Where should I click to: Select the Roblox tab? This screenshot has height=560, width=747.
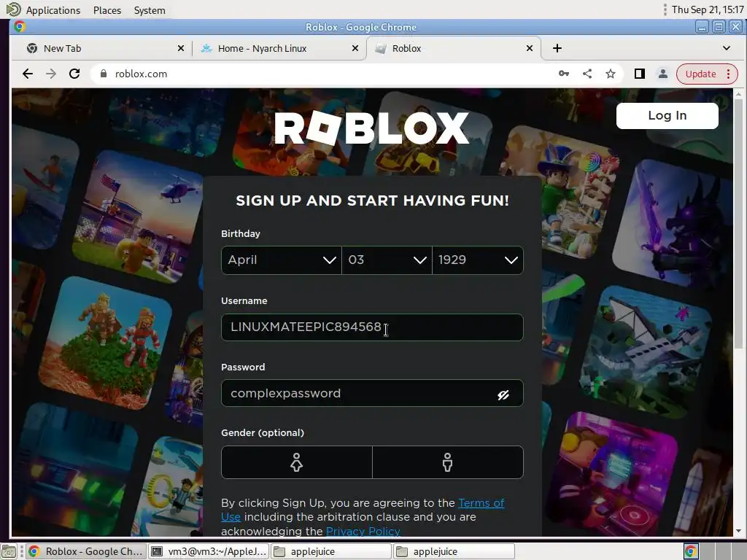(x=453, y=48)
